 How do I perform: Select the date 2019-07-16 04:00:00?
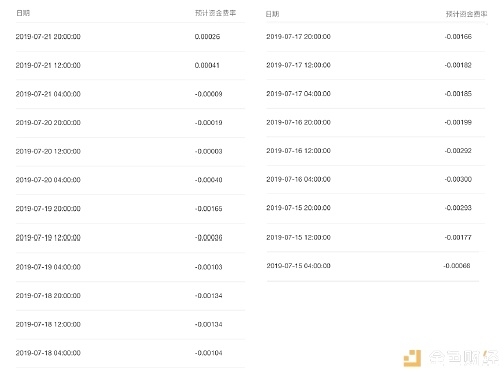pyautogui.click(x=298, y=179)
